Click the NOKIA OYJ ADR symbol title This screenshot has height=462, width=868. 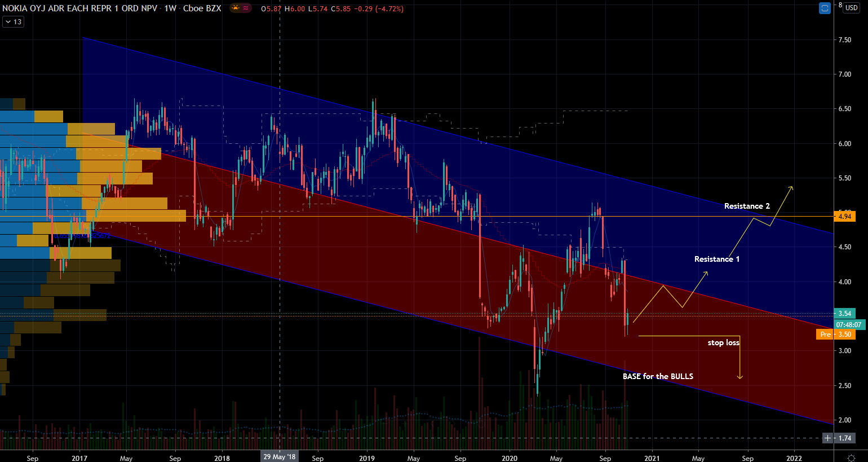[x=80, y=8]
